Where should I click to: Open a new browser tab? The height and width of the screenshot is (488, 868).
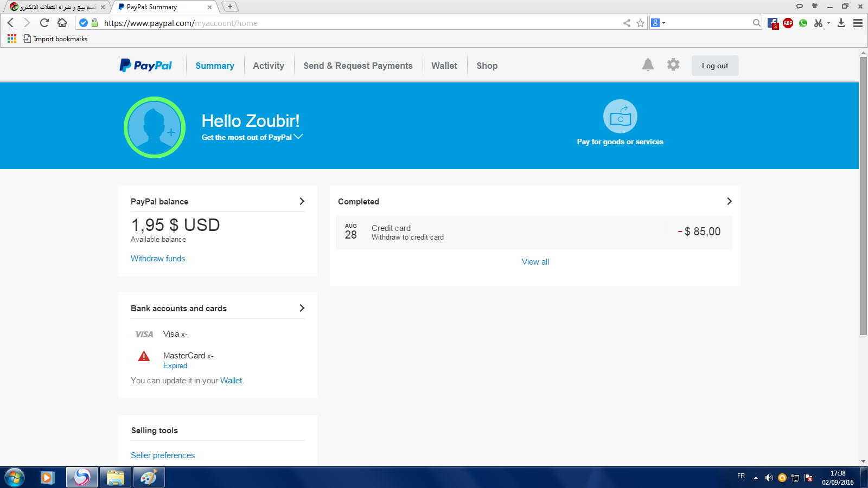coord(230,7)
